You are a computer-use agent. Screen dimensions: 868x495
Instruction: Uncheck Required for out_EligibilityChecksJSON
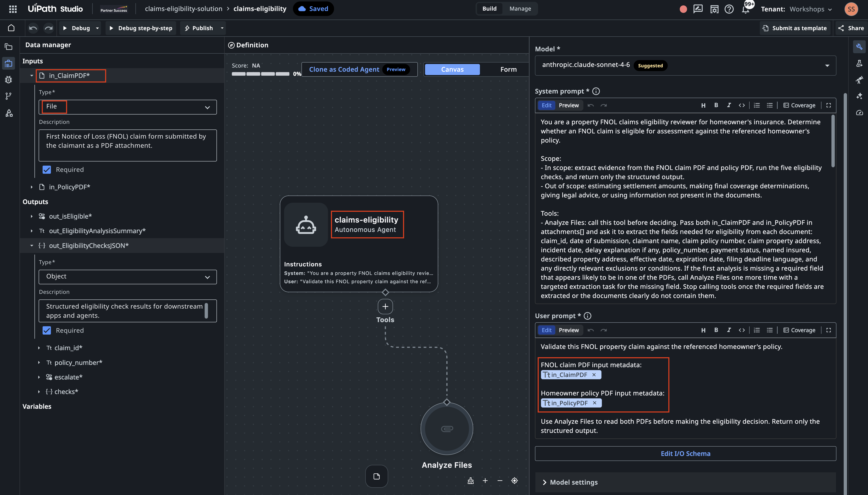[x=47, y=330]
